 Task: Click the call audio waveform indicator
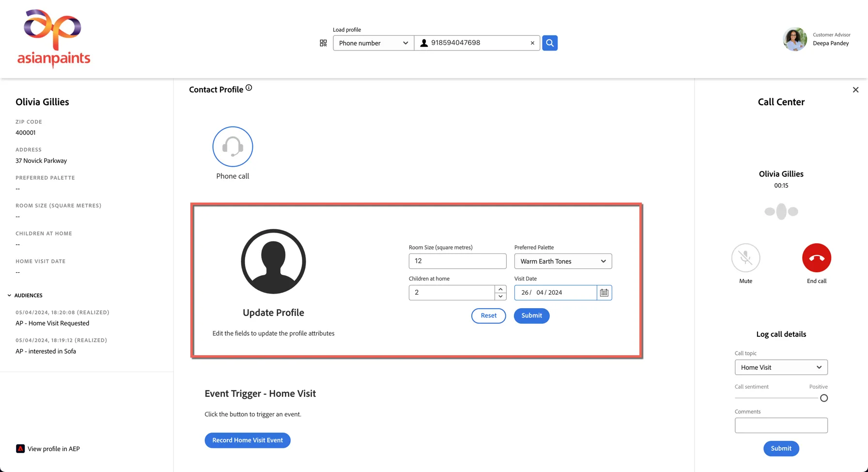point(781,211)
